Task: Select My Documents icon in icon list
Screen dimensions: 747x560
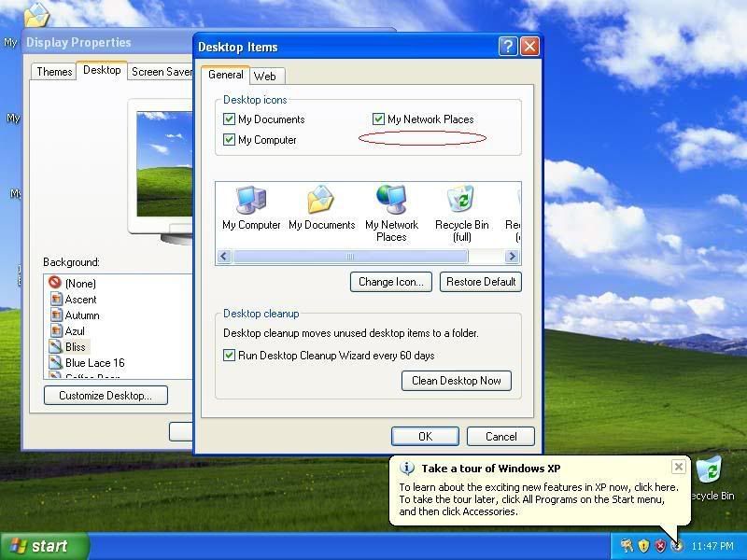Action: click(321, 200)
